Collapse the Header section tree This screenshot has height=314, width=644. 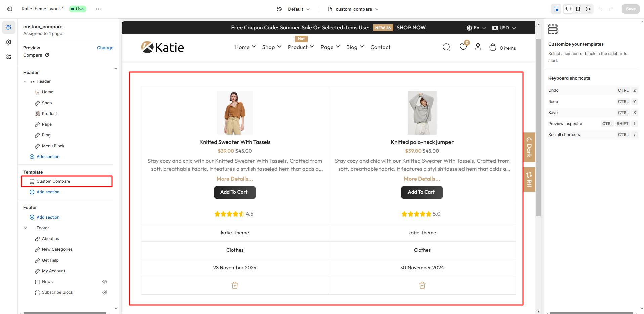tap(25, 81)
